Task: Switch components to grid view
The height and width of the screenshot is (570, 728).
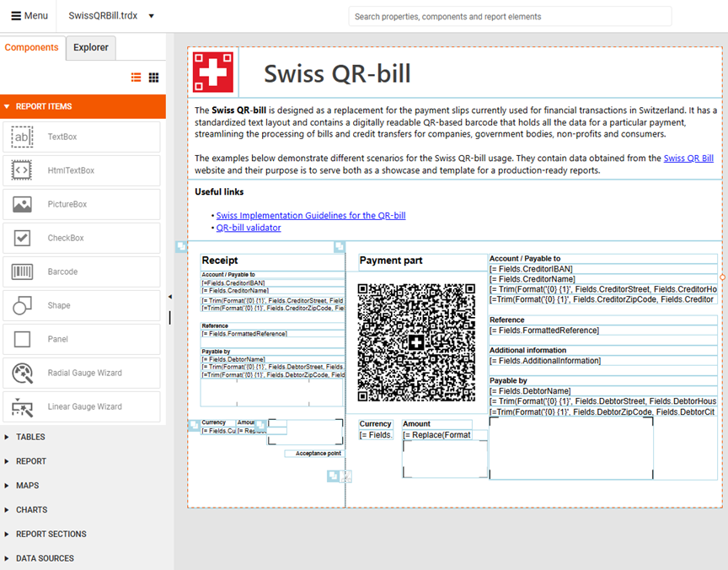Action: coord(153,78)
